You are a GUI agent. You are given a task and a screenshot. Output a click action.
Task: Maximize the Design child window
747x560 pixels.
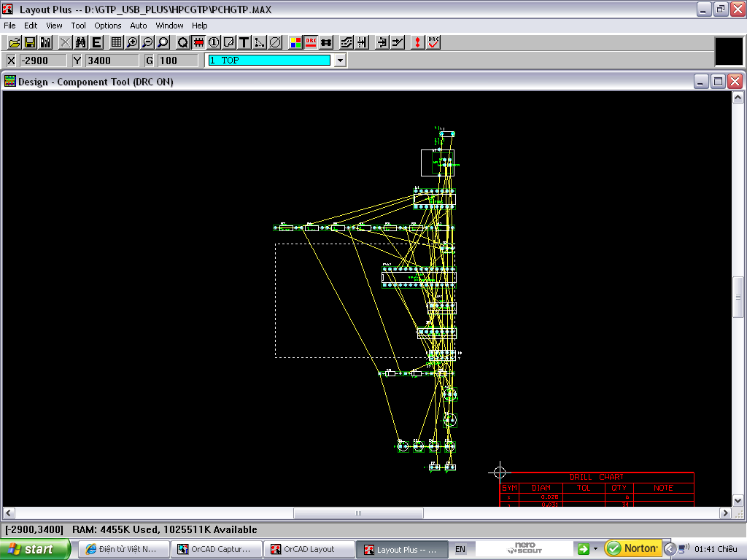[718, 82]
